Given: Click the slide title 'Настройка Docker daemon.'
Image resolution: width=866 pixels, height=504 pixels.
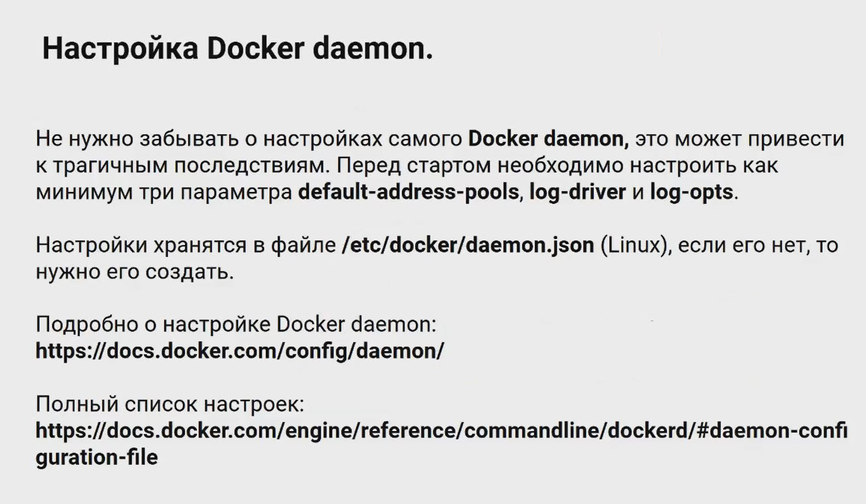Looking at the screenshot, I should tap(237, 49).
